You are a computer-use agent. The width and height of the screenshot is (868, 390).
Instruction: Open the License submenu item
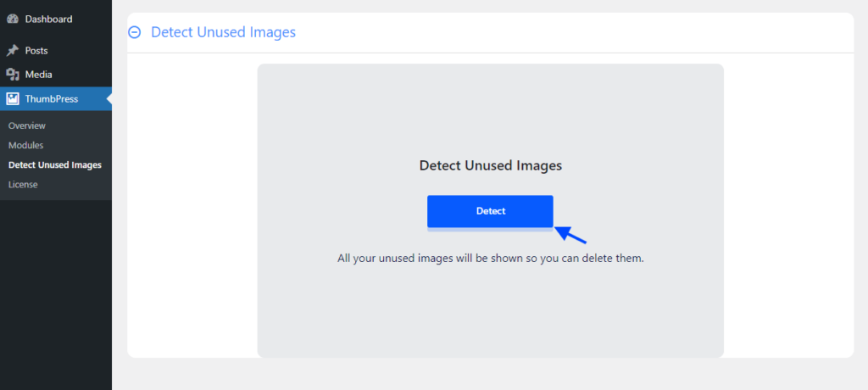[23, 185]
